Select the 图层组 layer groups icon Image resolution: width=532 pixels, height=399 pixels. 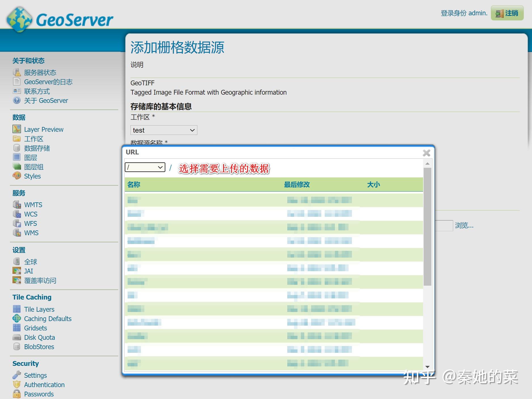(17, 167)
